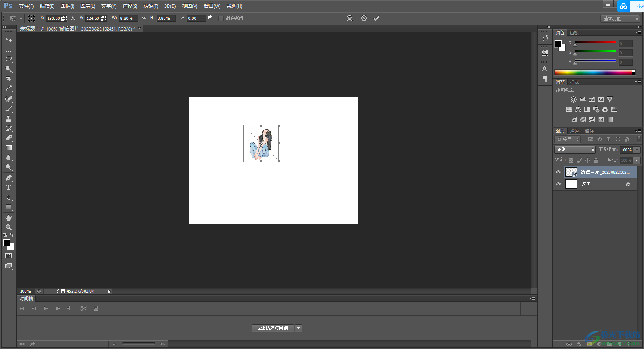Viewport: 644px width, 349px height.
Task: Open the 图像(I) menu
Action: point(67,6)
